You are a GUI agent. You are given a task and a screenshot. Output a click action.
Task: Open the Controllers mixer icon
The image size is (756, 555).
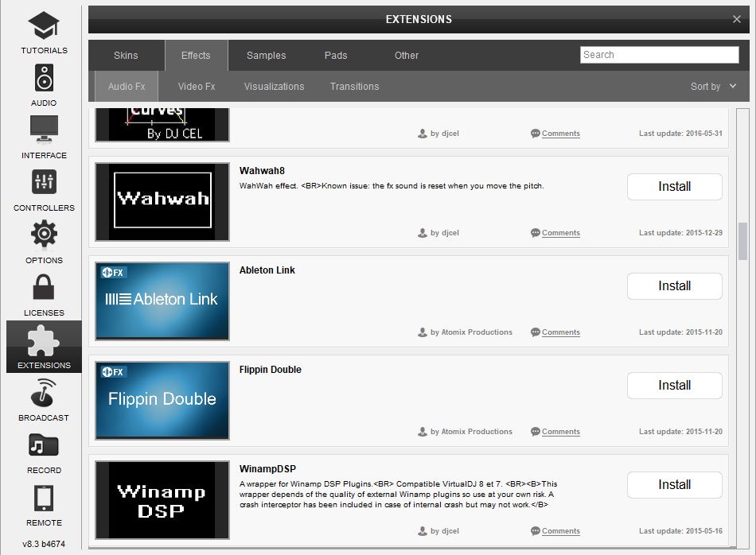coord(44,181)
